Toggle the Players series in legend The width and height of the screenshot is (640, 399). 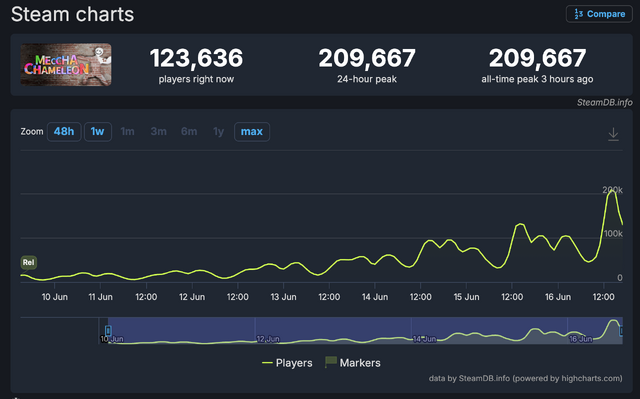point(287,363)
